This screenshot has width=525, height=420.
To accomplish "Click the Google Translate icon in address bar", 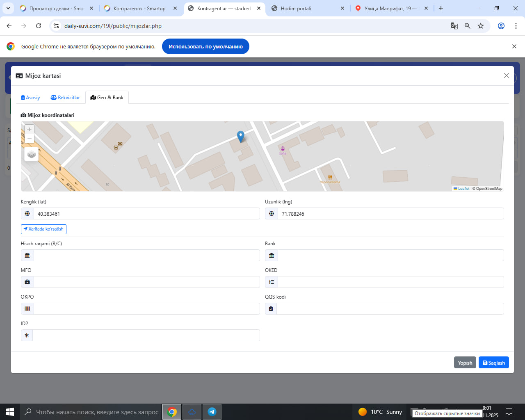I will point(454,26).
